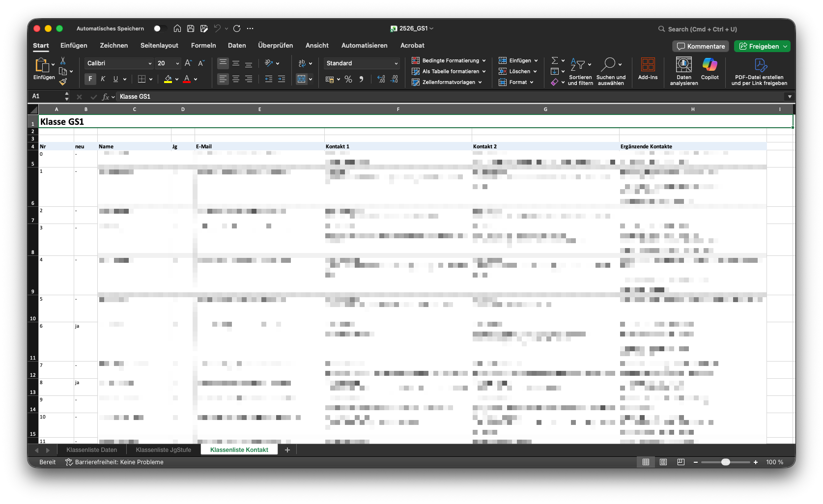Screen dimensions: 823x504
Task: Toggle the Automatisches Speichern switch
Action: (159, 28)
